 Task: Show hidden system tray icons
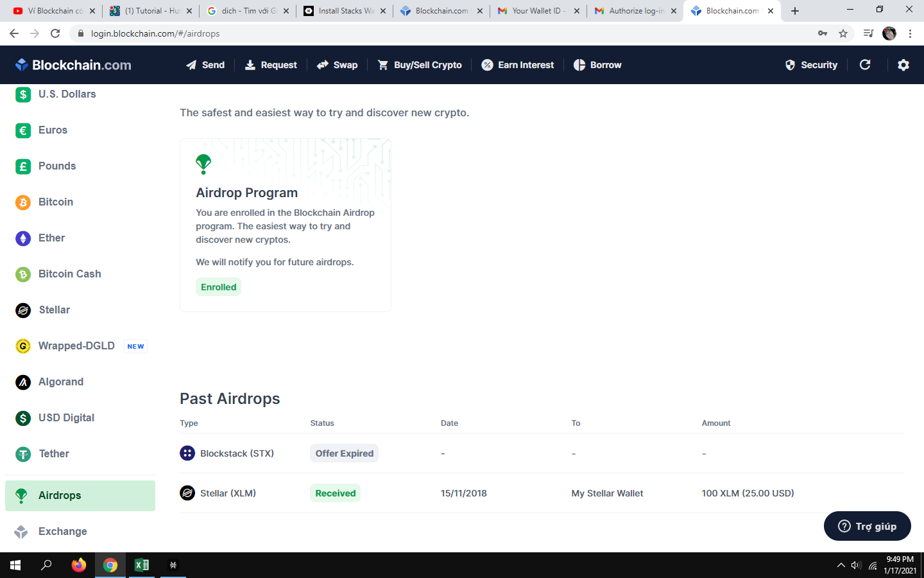tap(841, 565)
